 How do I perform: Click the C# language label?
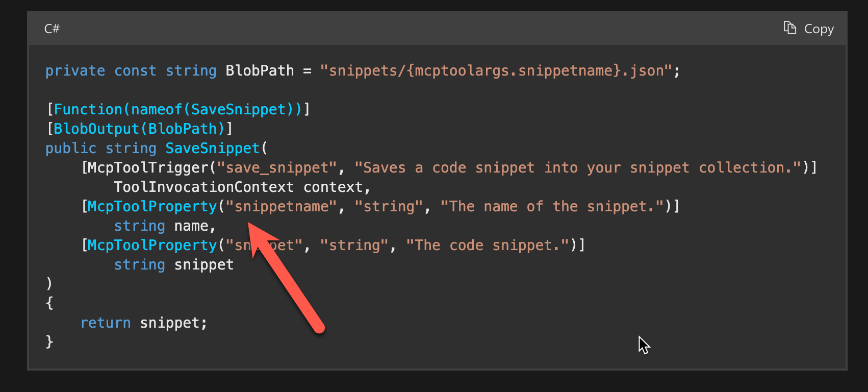(52, 29)
